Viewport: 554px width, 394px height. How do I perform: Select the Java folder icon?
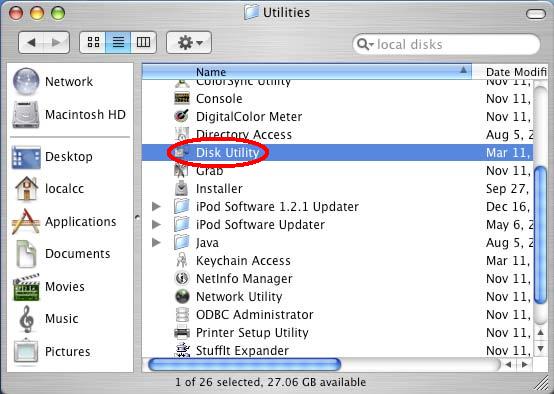[x=182, y=242]
